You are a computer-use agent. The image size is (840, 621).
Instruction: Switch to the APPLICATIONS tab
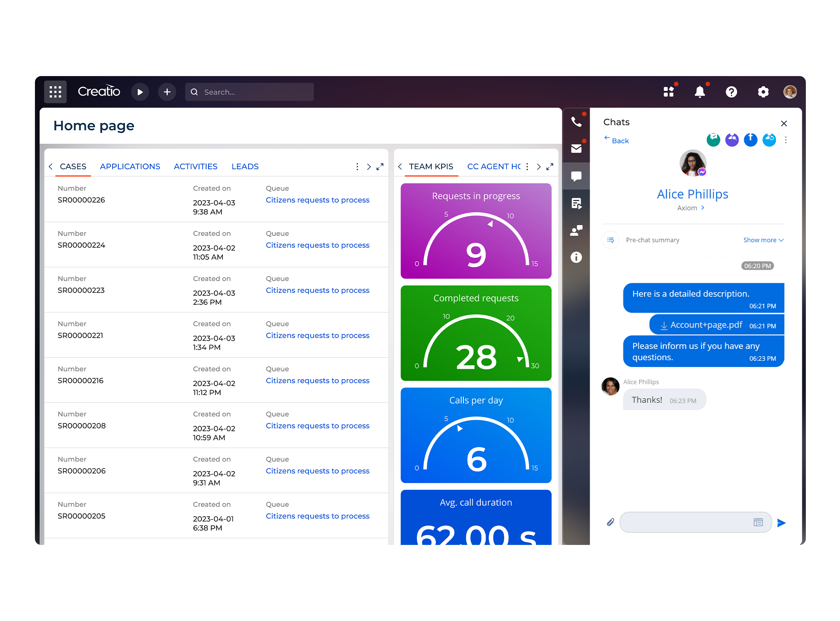pos(130,166)
